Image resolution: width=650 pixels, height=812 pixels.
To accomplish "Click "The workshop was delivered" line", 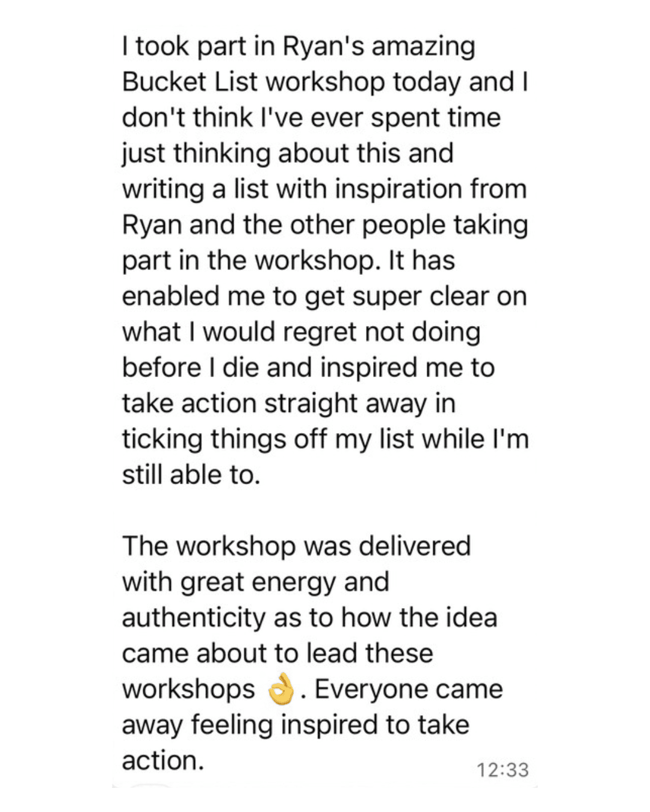I will tap(296, 546).
